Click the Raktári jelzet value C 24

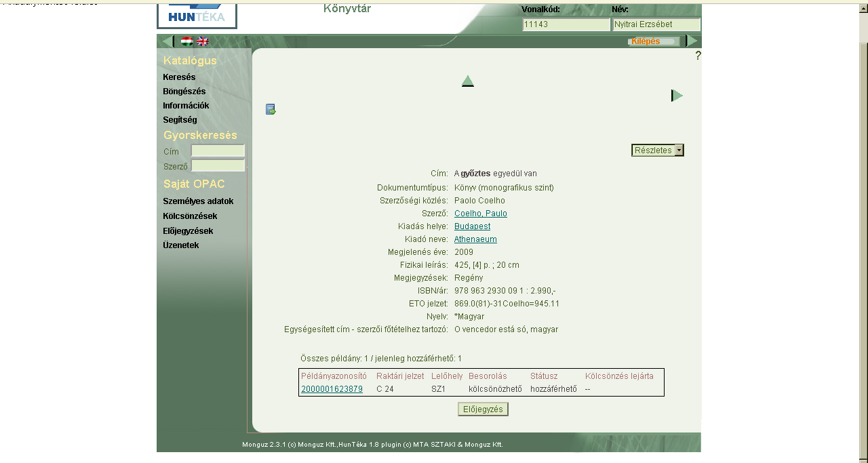click(385, 389)
